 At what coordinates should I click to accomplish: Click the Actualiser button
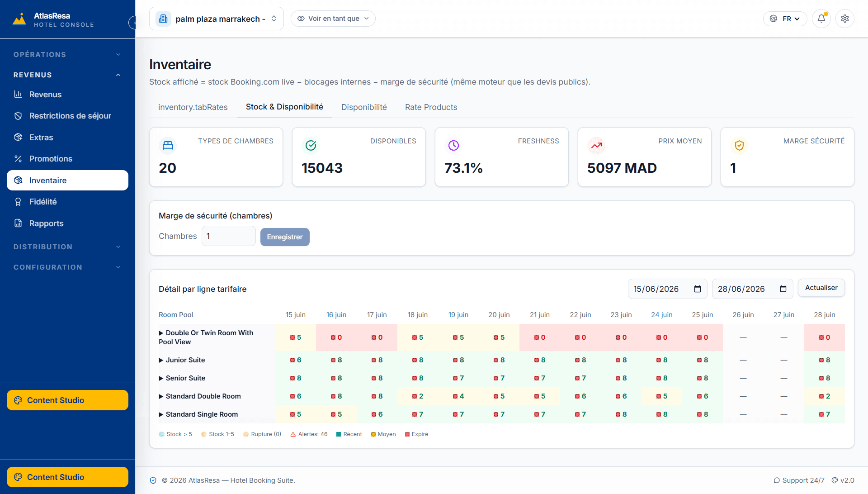tap(821, 288)
